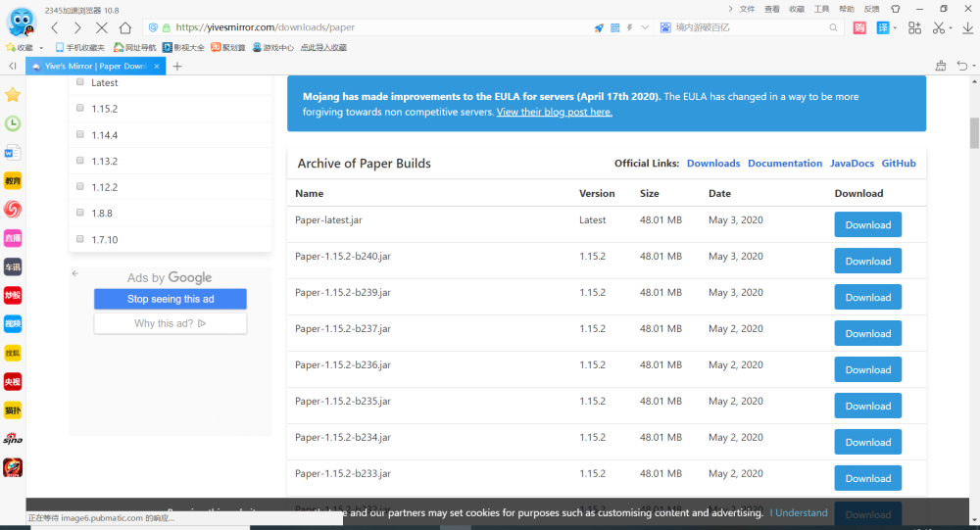This screenshot has width=980, height=530.
Task: Stop loading the page with X icon
Action: click(x=101, y=27)
